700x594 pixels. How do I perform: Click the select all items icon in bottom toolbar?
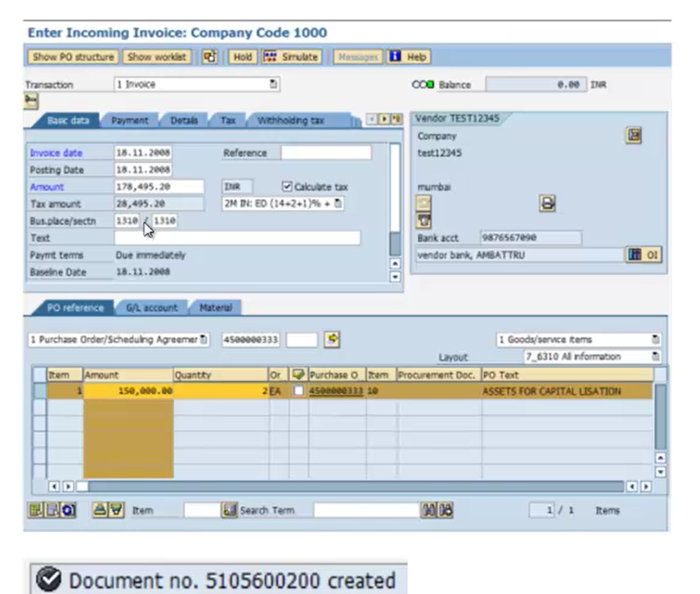tap(36, 510)
